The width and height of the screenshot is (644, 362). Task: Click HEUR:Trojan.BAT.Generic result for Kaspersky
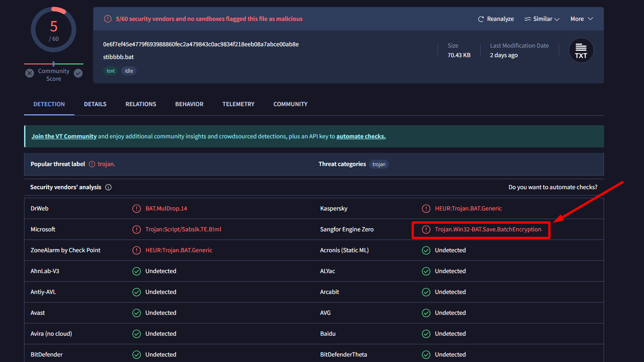tap(468, 209)
